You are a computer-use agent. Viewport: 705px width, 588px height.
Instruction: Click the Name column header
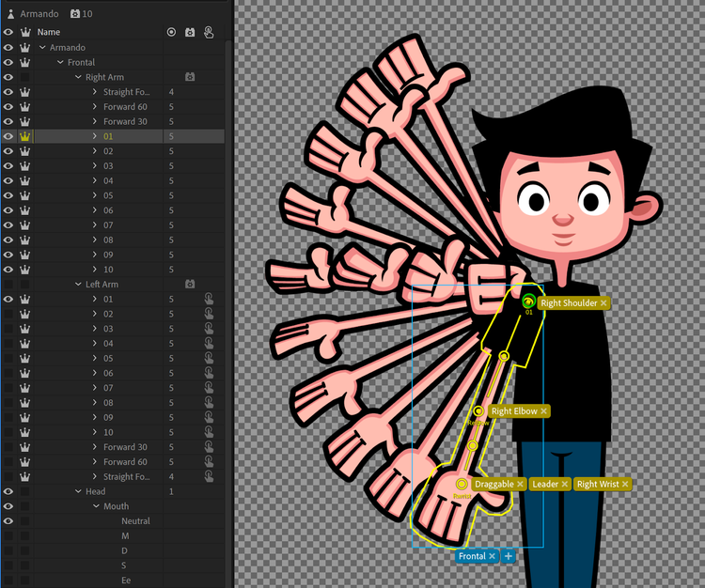48,32
